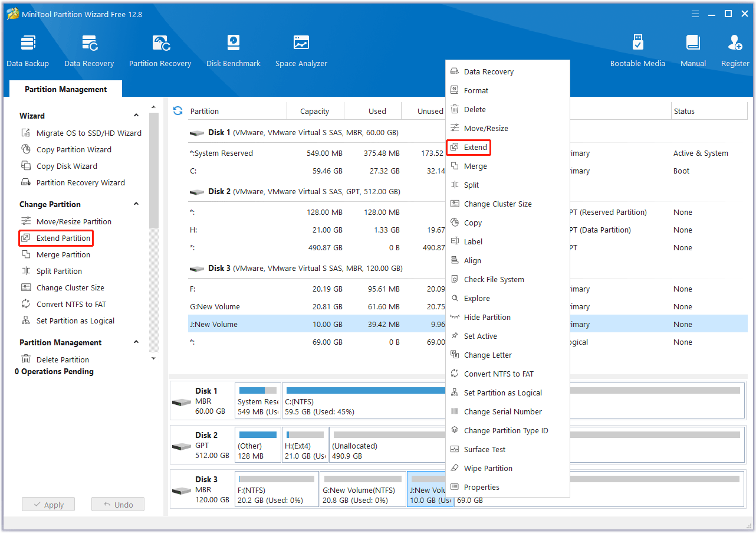Select the Disk 2 header row

tap(468, 192)
